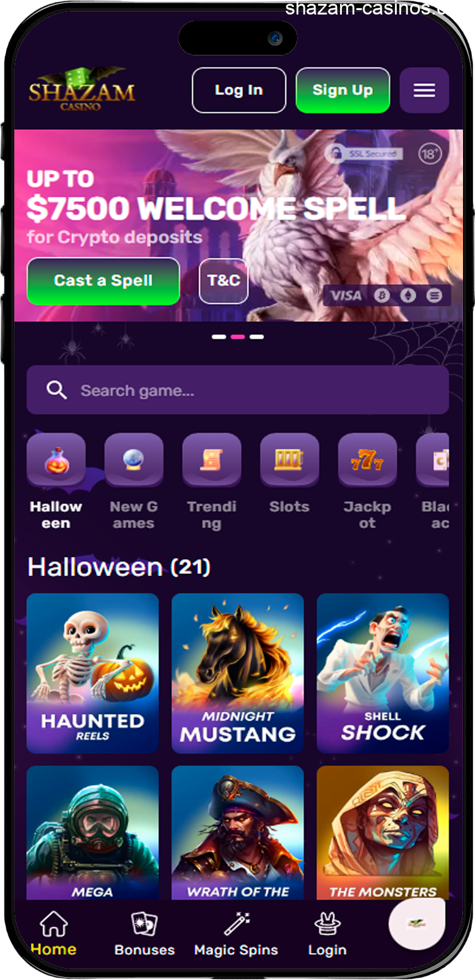Open the T&C button on banner

click(x=224, y=281)
